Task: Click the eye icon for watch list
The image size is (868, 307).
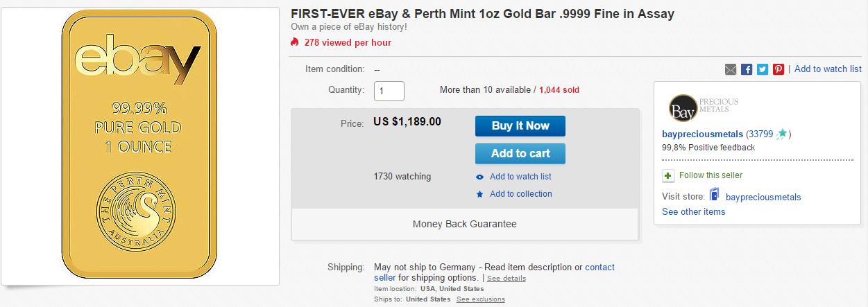Action: (479, 177)
